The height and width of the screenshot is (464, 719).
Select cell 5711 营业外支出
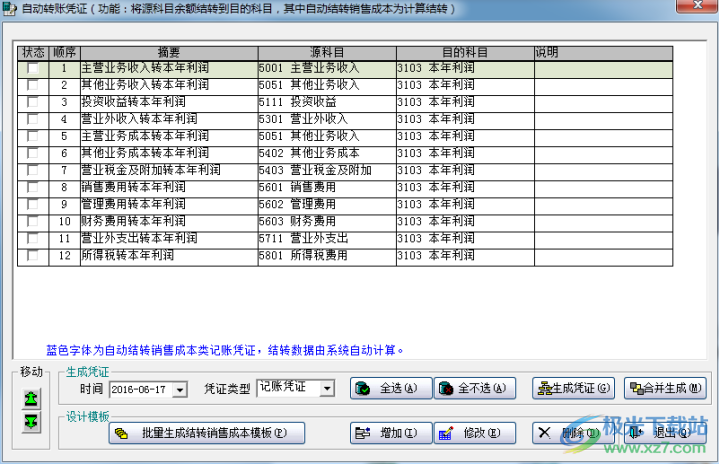point(327,238)
